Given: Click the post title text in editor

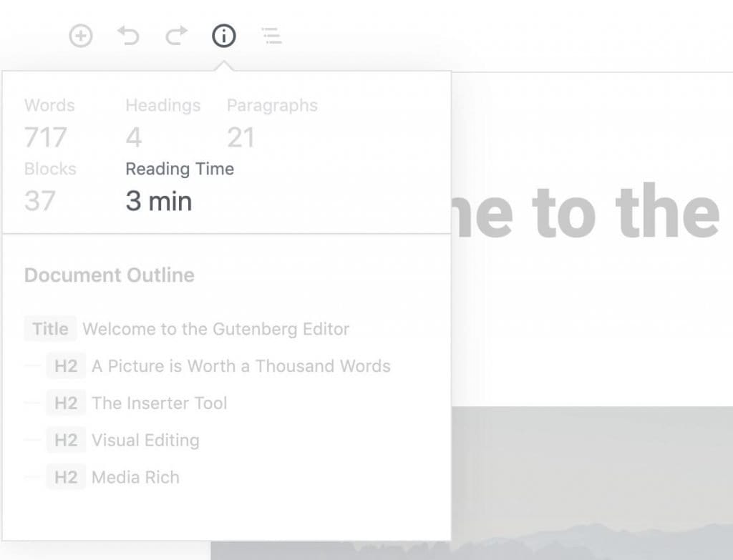Looking at the screenshot, I should [x=587, y=212].
